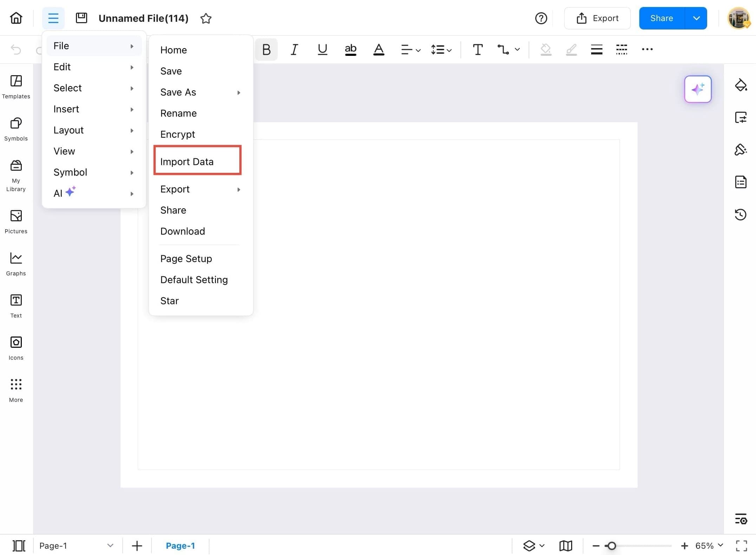Toggle underline formatting

(322, 49)
